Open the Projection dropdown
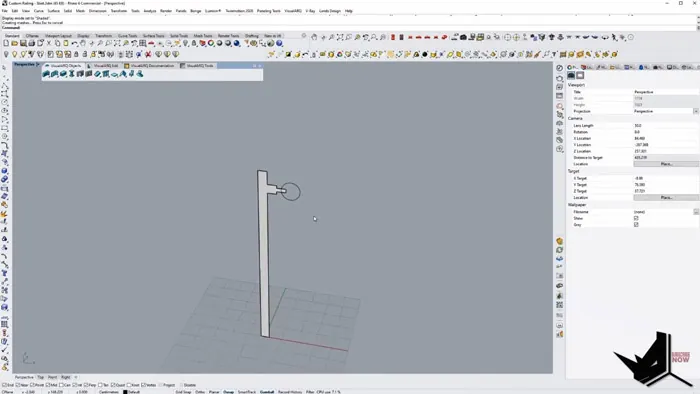 pos(696,111)
